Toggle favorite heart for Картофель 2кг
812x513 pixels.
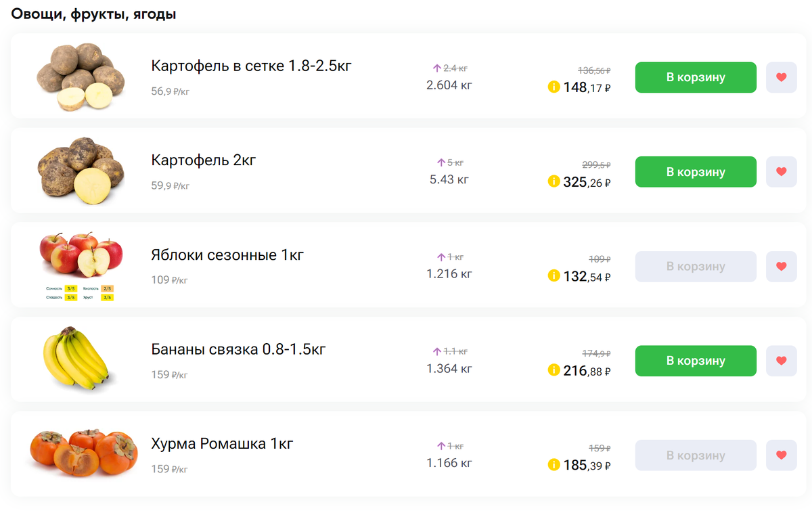pos(781,172)
